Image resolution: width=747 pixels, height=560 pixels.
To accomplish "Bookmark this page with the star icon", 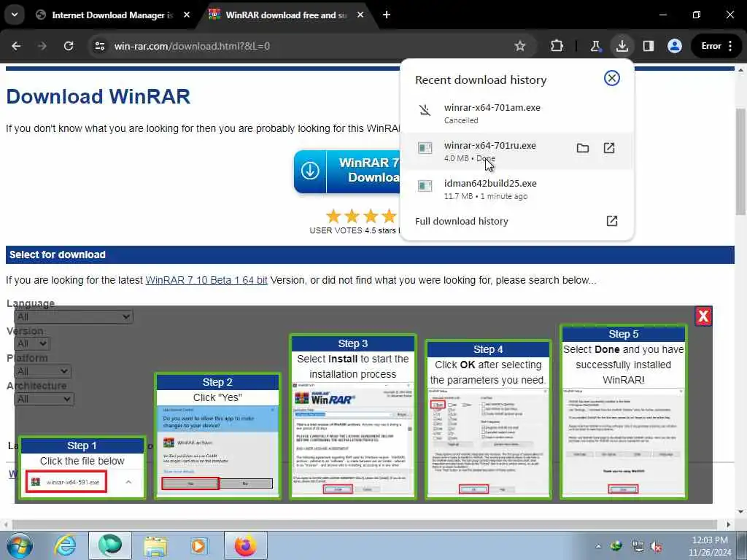I will click(519, 46).
